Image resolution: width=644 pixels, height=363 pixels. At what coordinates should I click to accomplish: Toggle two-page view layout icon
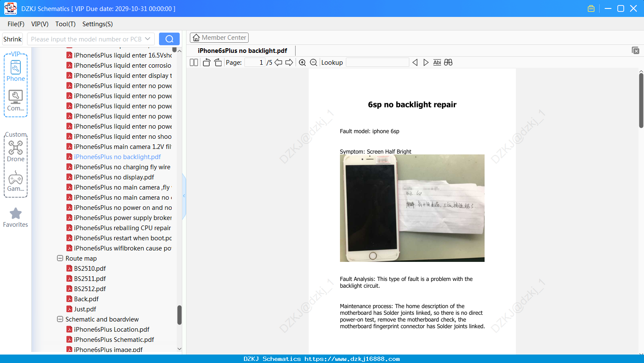[x=194, y=63]
